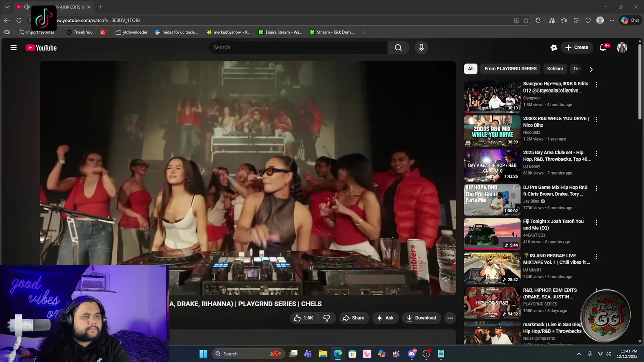Open a new browser tab
Screen dimensions: 644x362
click(x=101, y=7)
